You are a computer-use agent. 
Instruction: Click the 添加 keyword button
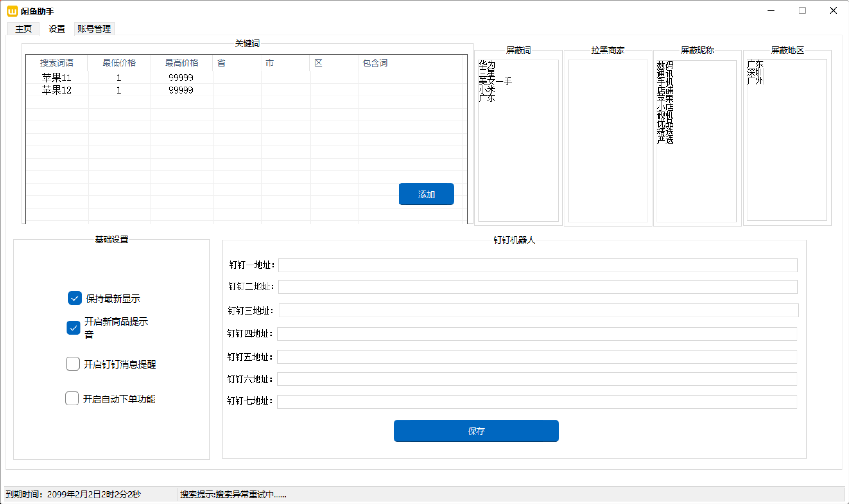[x=426, y=194]
